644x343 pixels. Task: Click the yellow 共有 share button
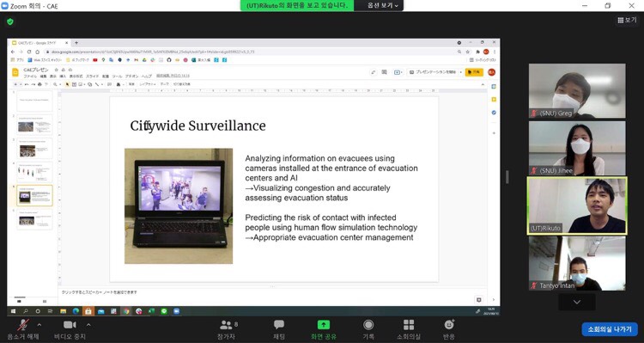474,72
